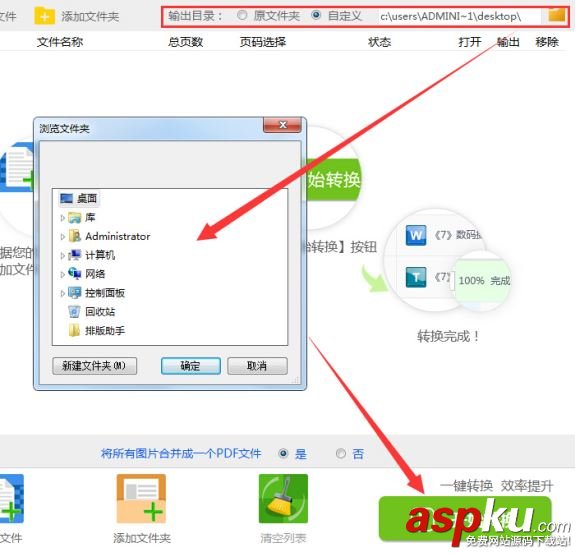Click the 状态 column header
Image resolution: width=576 pixels, height=553 pixels.
coord(379,42)
